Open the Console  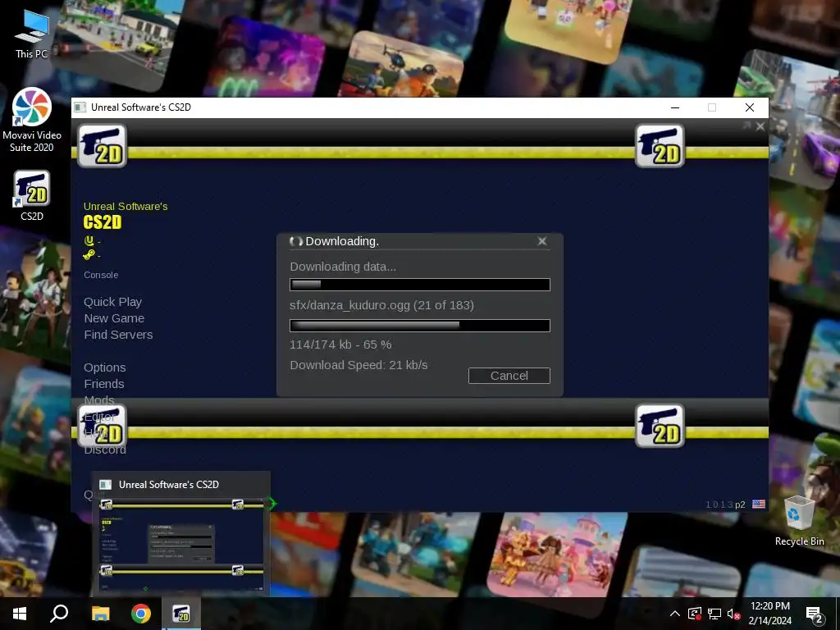pos(101,275)
